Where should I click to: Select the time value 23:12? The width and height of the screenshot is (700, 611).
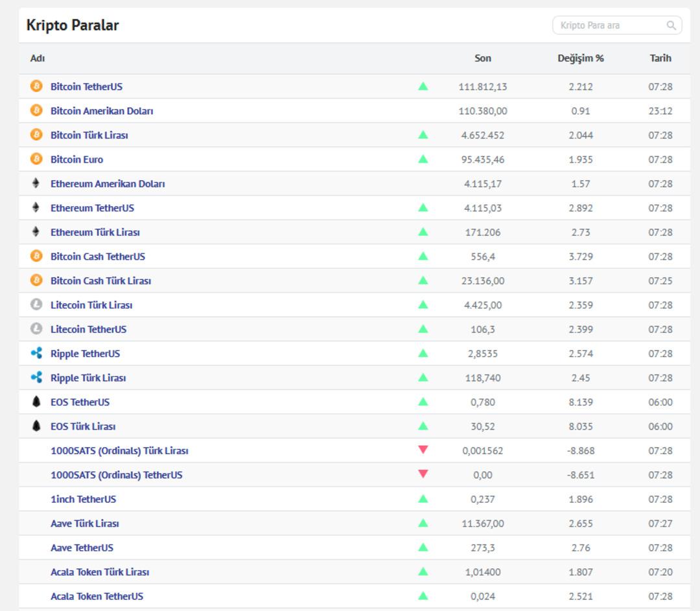tap(660, 111)
